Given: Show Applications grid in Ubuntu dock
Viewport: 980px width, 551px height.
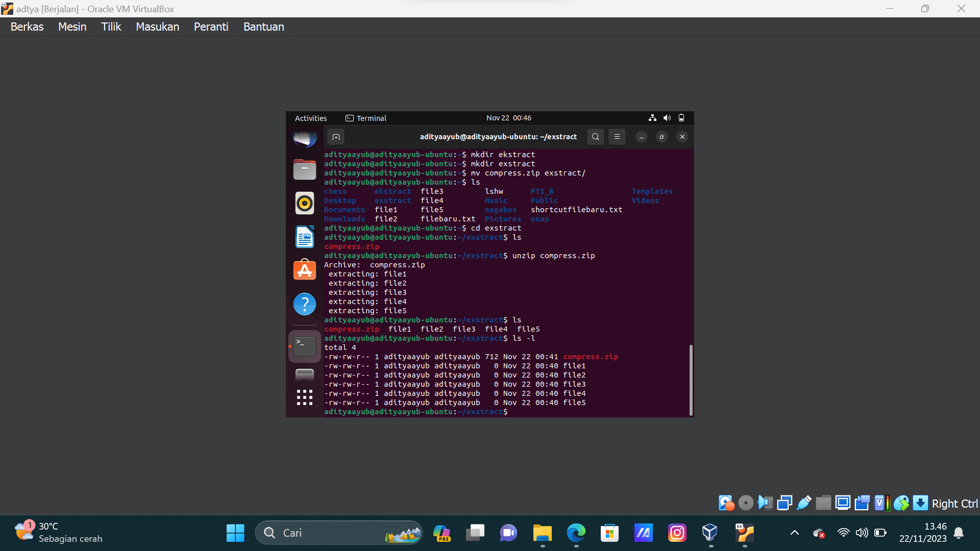Looking at the screenshot, I should [305, 397].
